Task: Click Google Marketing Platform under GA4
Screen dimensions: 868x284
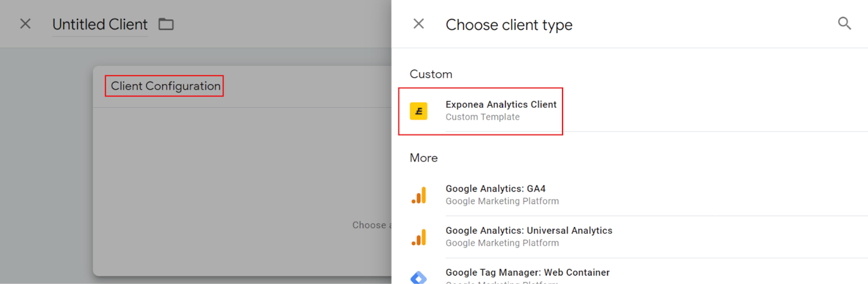Action: pyautogui.click(x=502, y=201)
